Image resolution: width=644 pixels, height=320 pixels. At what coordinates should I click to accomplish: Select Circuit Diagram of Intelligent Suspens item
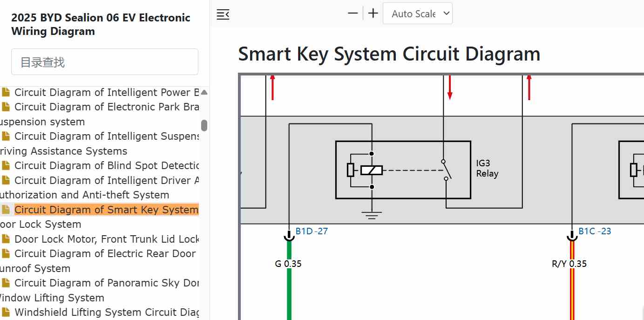107,136
